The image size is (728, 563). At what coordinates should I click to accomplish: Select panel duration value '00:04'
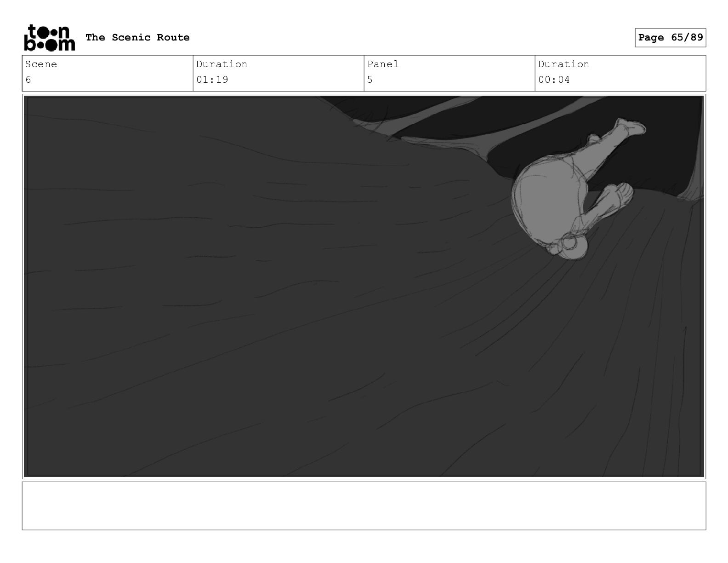[x=554, y=80]
